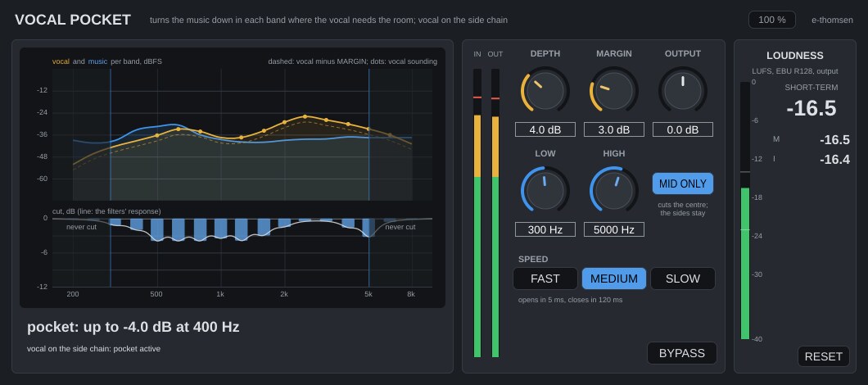Toggle the BYPASS button

click(682, 353)
